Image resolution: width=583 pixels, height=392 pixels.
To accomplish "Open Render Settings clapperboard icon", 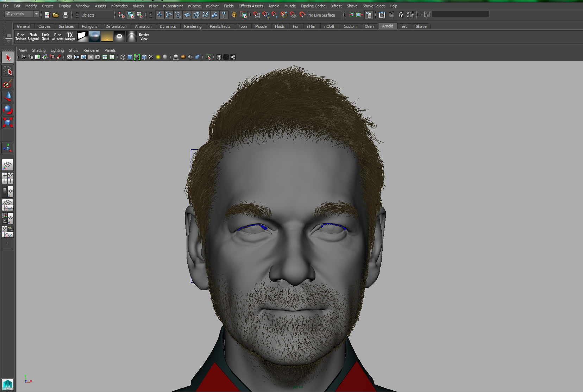I will [x=410, y=15].
